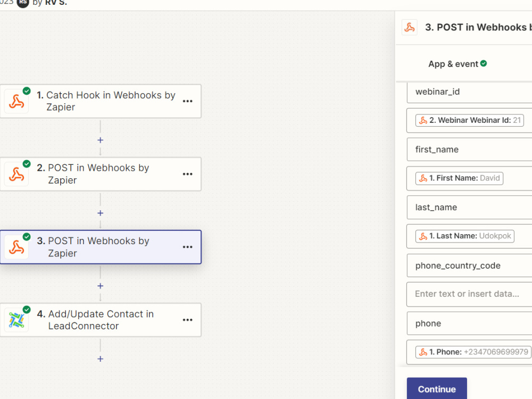
Task: Click the Webhooks icon on step 3
Action: pos(16,247)
